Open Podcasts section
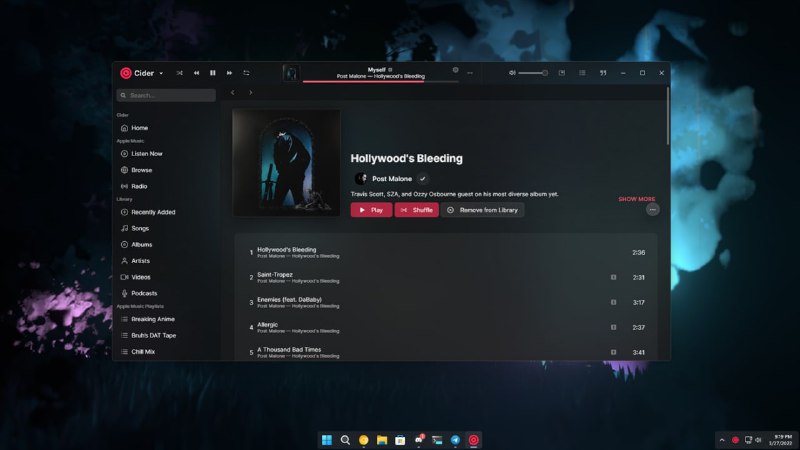This screenshot has width=800, height=450. [x=167, y=293]
